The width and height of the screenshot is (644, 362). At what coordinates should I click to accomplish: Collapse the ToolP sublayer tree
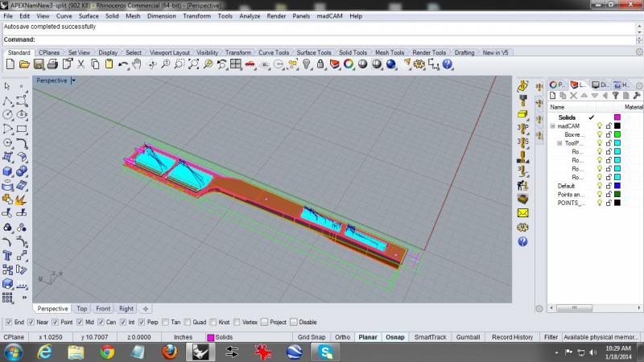coord(559,143)
